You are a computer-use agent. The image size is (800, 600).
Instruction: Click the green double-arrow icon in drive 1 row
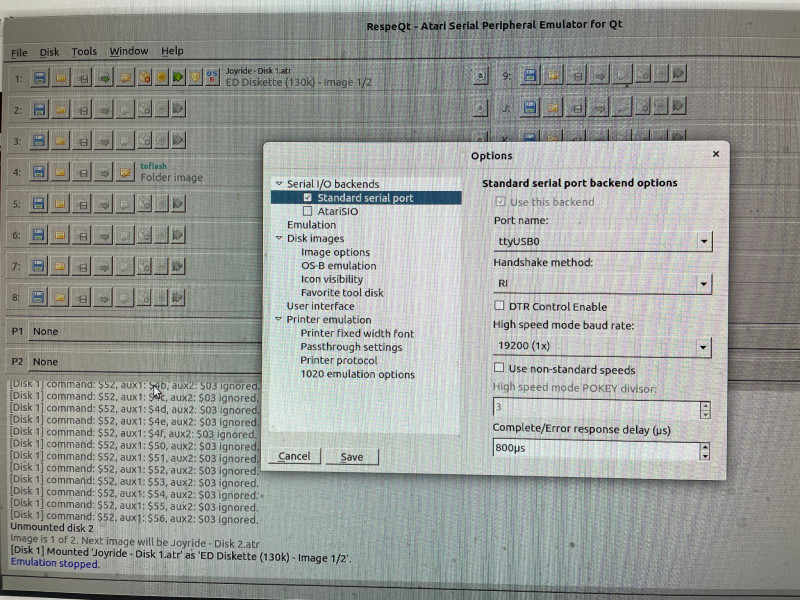pos(178,77)
